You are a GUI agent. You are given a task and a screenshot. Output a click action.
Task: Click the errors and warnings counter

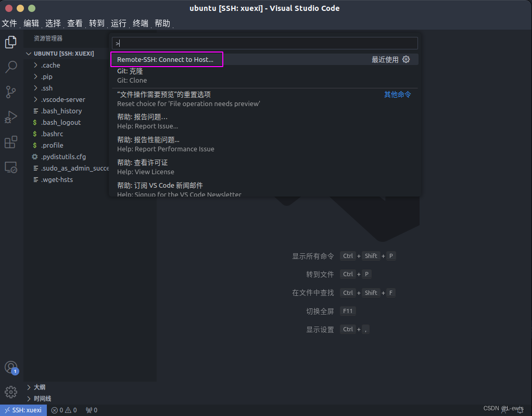pos(64,410)
